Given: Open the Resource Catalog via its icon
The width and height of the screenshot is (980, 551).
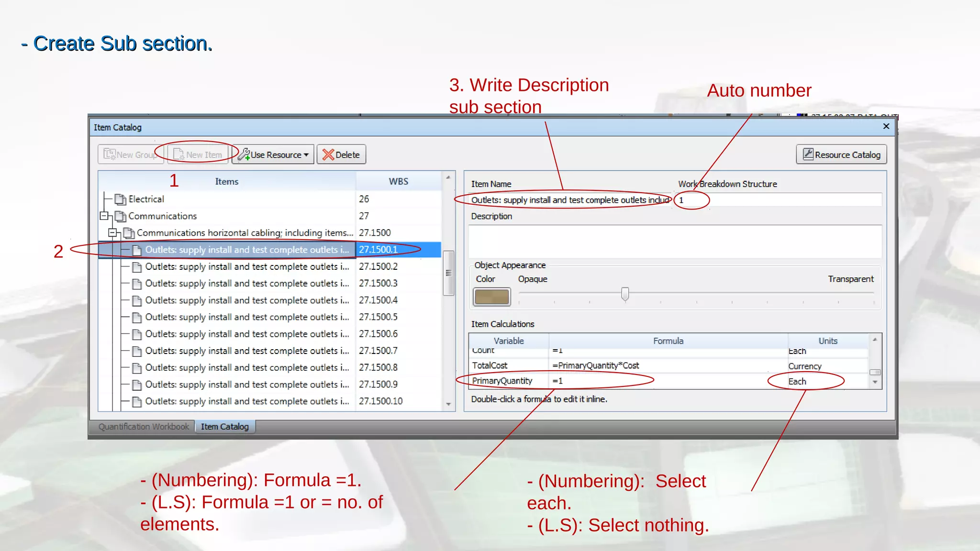Looking at the screenshot, I should [x=808, y=154].
